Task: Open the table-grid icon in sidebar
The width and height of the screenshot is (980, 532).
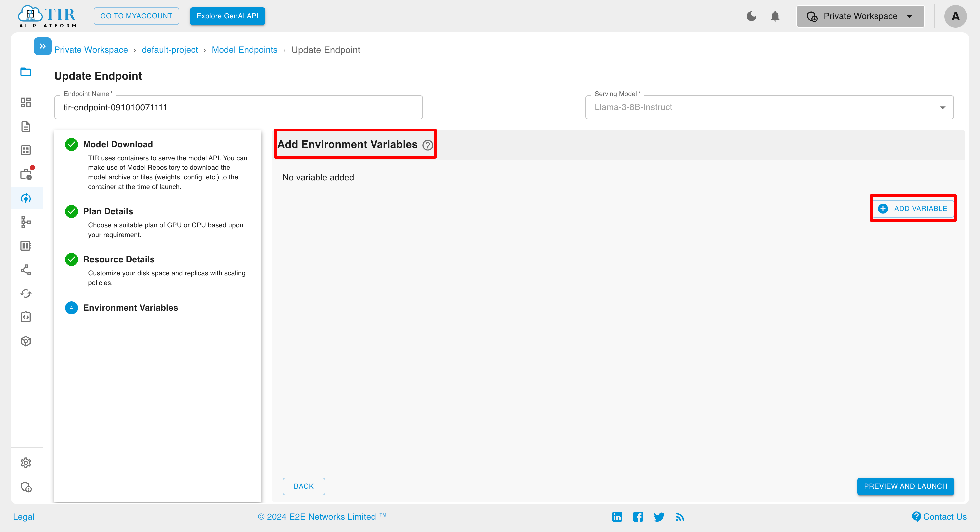Action: (x=26, y=150)
